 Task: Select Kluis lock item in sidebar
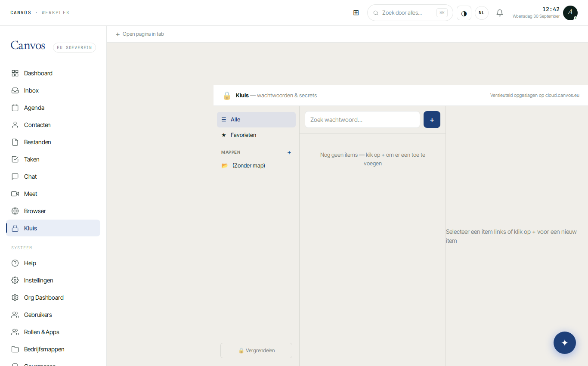pyautogui.click(x=53, y=228)
